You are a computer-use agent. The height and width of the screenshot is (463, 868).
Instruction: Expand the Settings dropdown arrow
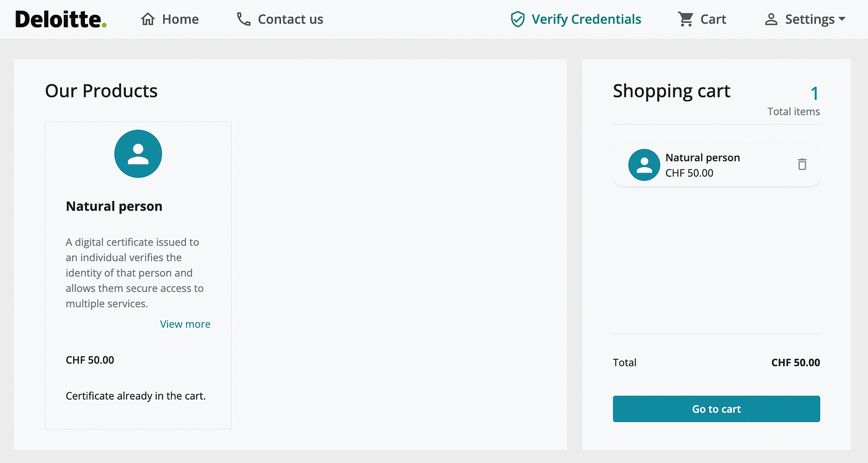pyautogui.click(x=842, y=19)
